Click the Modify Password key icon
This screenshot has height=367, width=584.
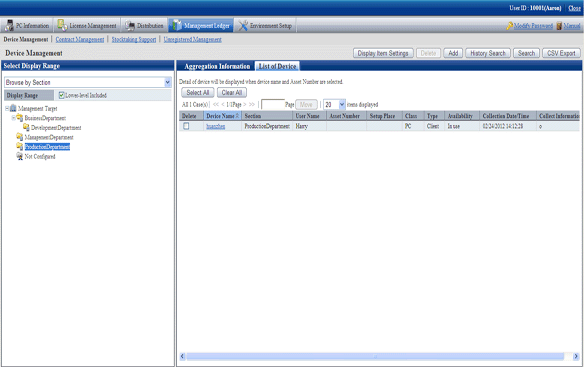point(510,26)
